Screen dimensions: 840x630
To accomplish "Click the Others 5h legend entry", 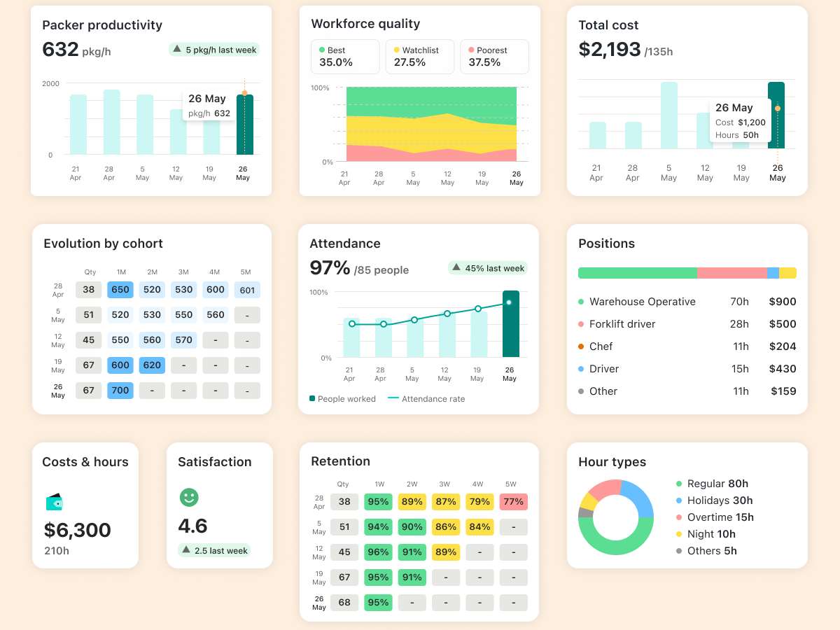I will pyautogui.click(x=706, y=551).
